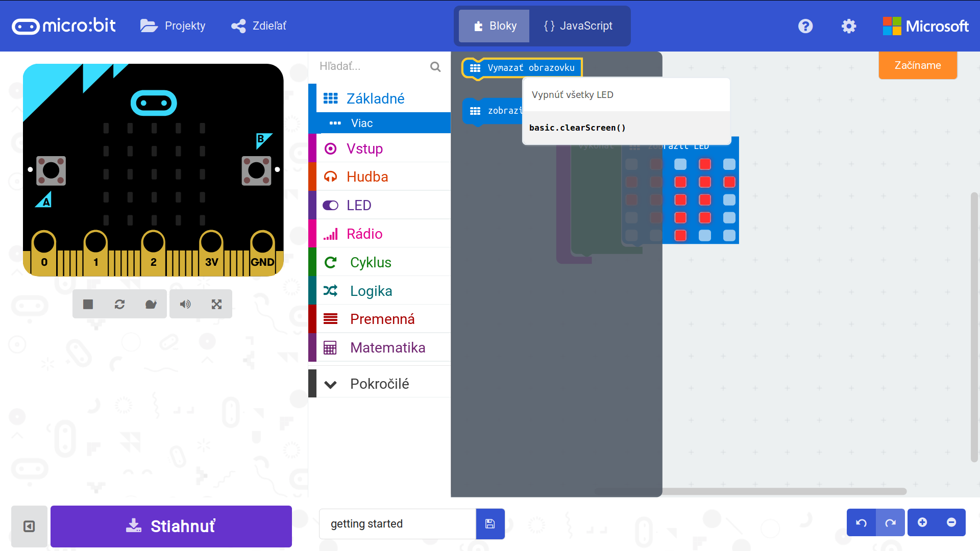Click the project name input field

[398, 524]
